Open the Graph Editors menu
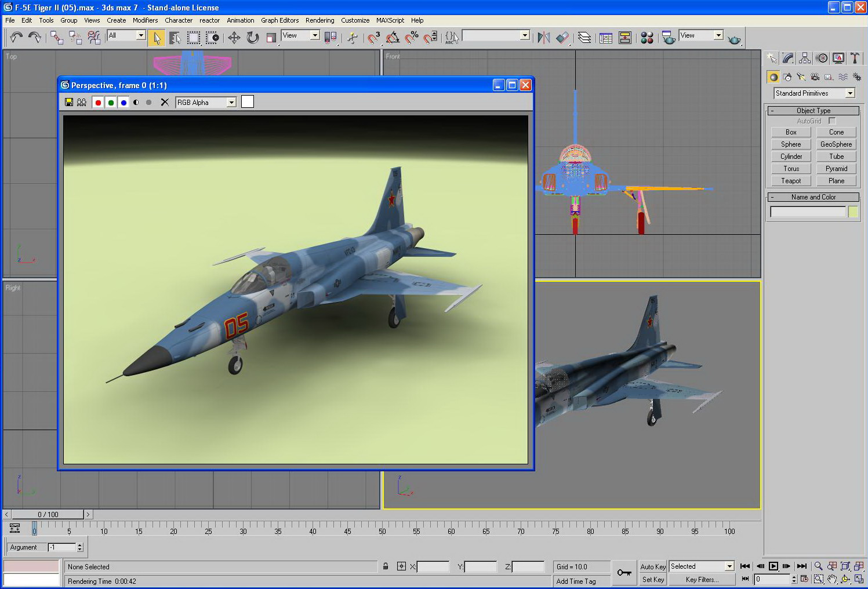Image resolution: width=868 pixels, height=589 pixels. tap(279, 20)
